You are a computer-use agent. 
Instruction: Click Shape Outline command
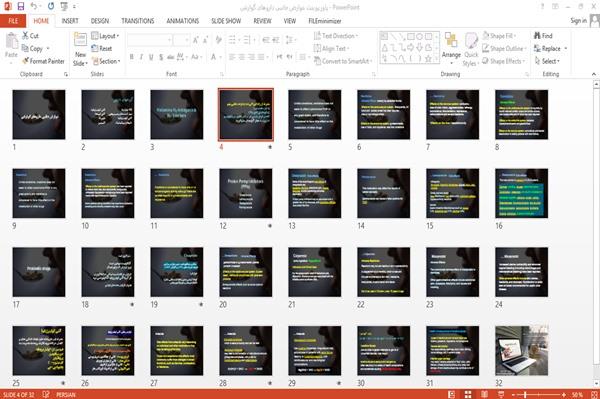click(505, 48)
